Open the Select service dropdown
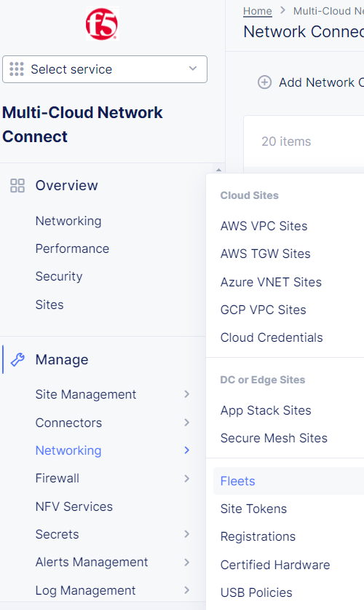The image size is (364, 610). click(105, 69)
